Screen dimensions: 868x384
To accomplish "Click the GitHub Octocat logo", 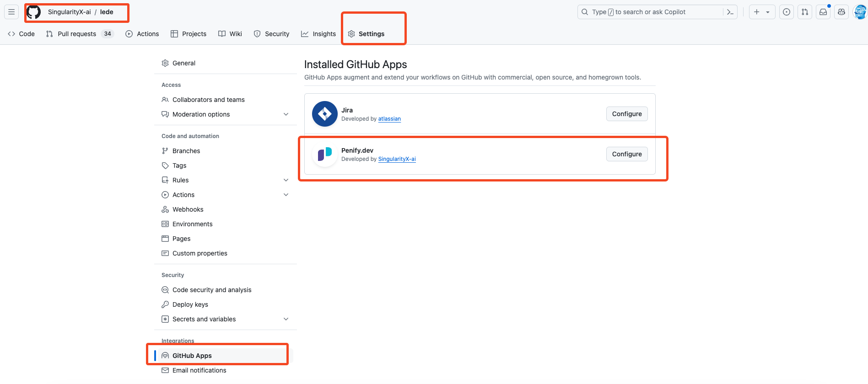I will [x=34, y=12].
